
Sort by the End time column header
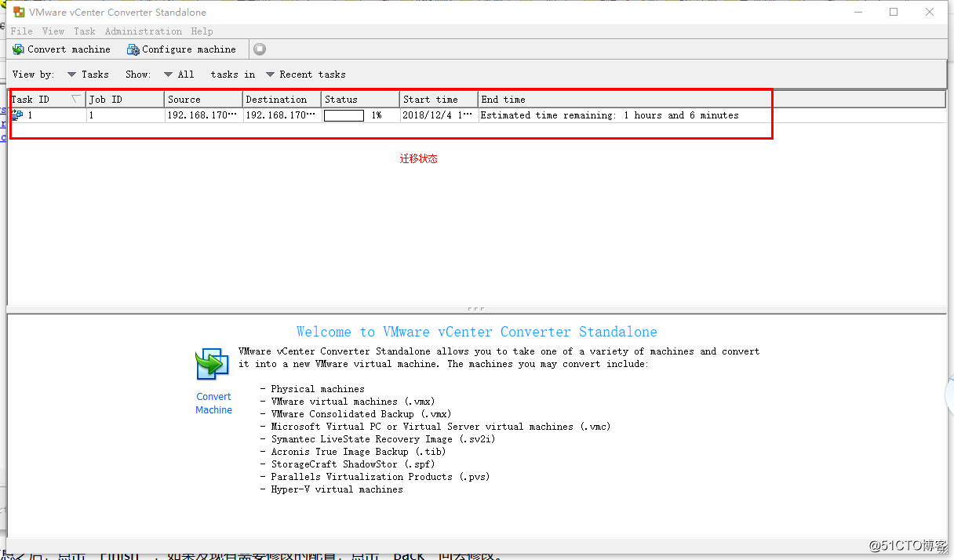click(712, 100)
